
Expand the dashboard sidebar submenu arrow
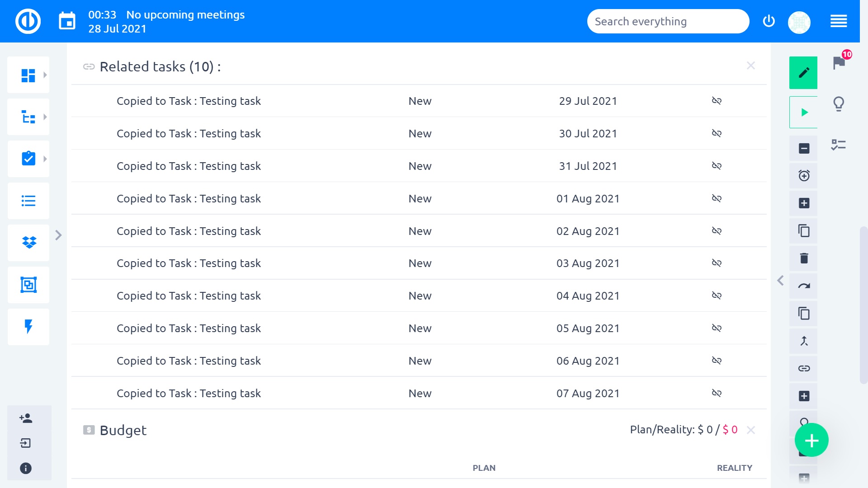coord(45,75)
